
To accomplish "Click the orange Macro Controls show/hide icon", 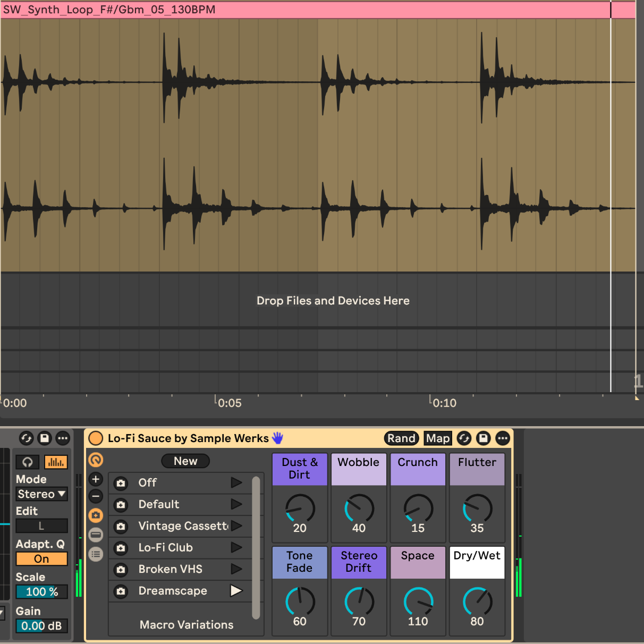I will [96, 460].
